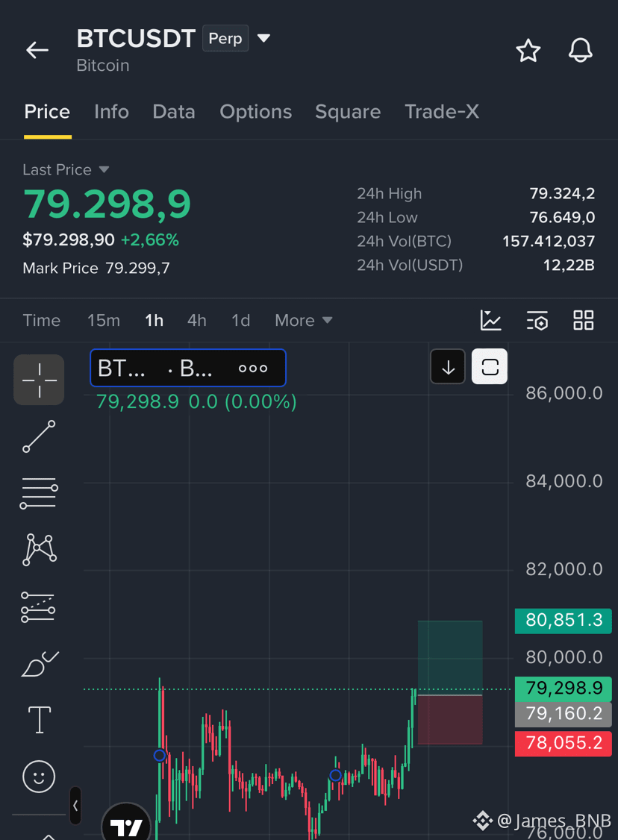Screen dimensions: 618x840
Task: Add BTCUSDT to favorites with star icon
Action: [528, 51]
